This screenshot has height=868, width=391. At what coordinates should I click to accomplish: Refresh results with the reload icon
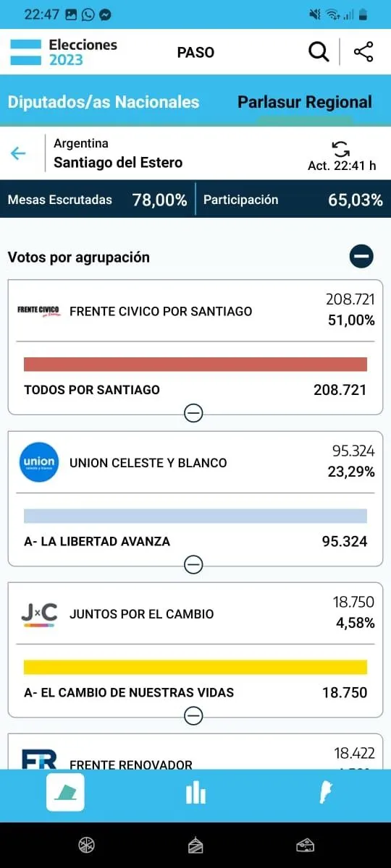(340, 148)
